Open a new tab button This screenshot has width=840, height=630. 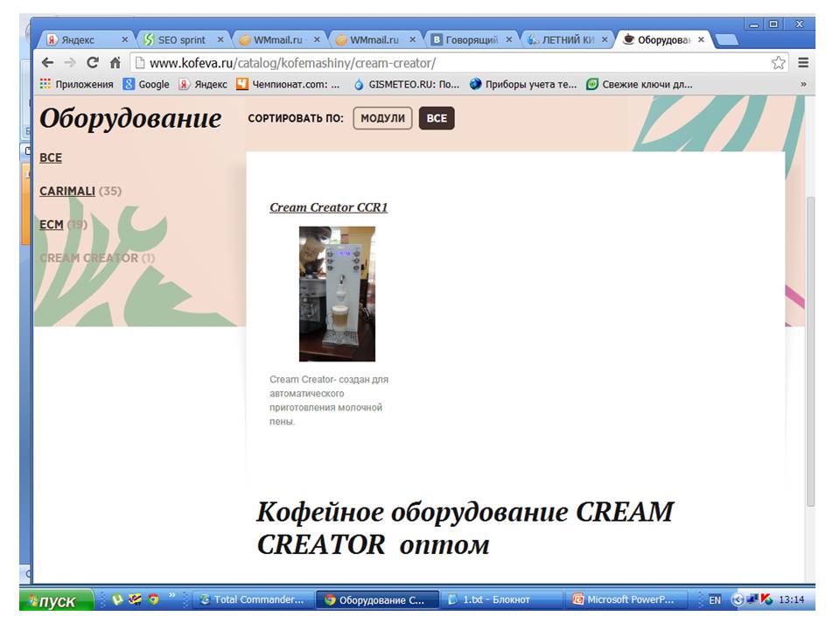click(x=726, y=39)
